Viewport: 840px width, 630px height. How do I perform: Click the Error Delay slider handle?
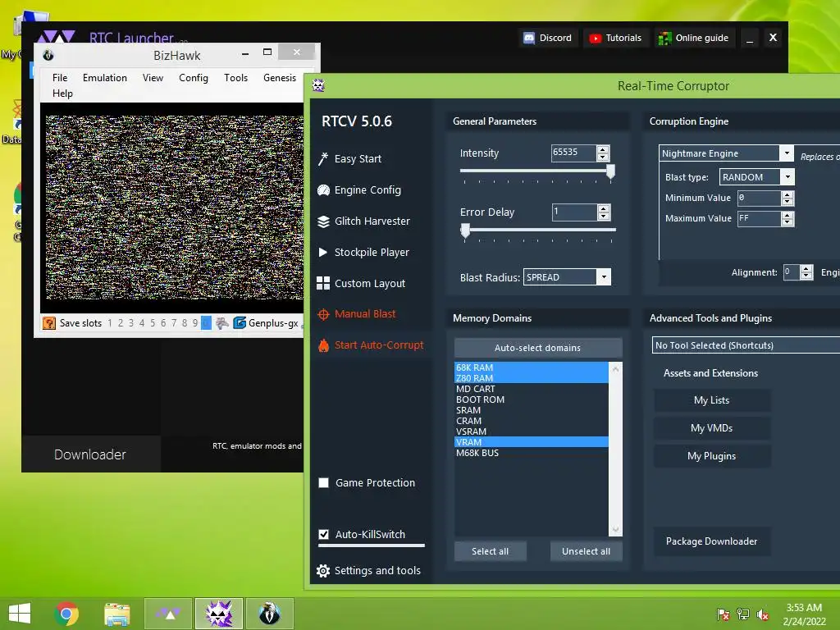pos(466,231)
